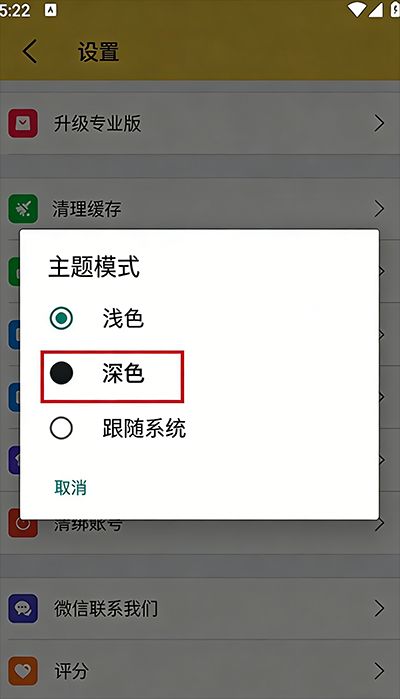Tap the 深色 option label

123,373
